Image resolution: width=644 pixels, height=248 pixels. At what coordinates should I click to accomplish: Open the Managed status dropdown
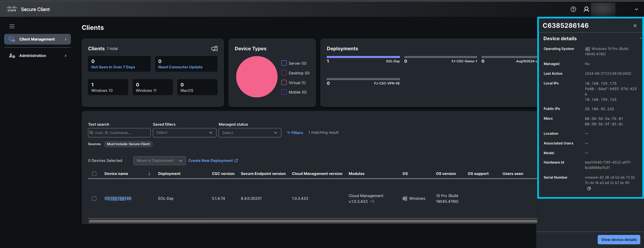(x=250, y=133)
